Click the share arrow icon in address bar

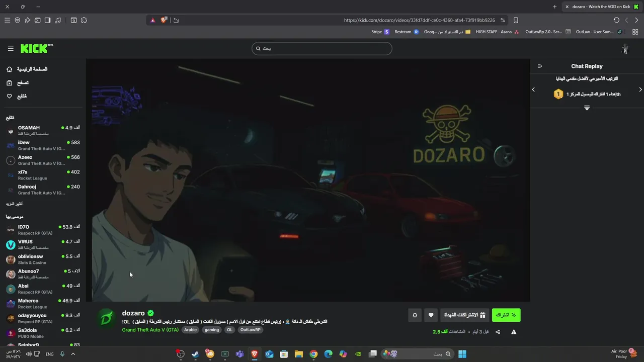(176, 20)
